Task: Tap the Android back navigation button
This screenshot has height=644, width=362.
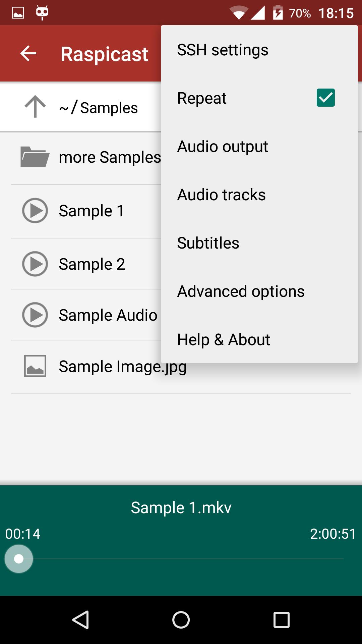Action: 81,620
